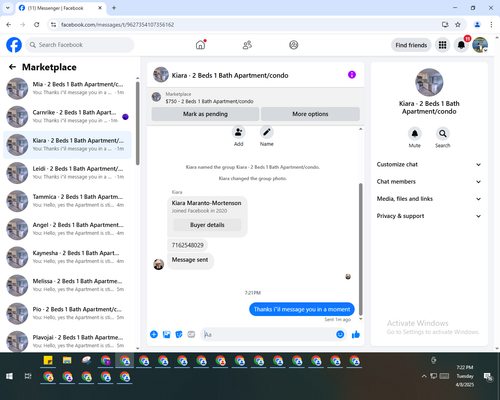Open Chrome profile icon
The width and height of the screenshot is (500, 400).
[x=477, y=25]
